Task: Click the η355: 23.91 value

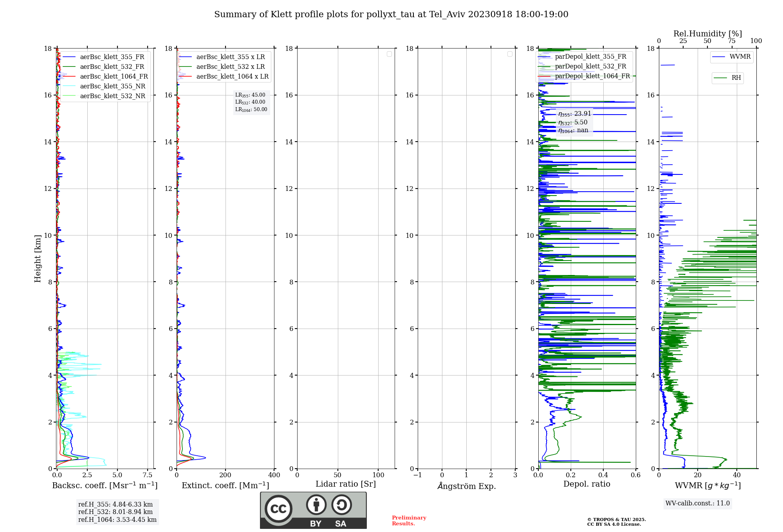Action: [x=575, y=114]
